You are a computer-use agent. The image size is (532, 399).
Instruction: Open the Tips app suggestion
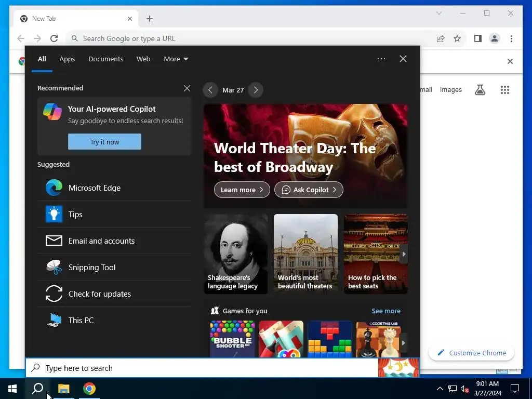click(114, 214)
